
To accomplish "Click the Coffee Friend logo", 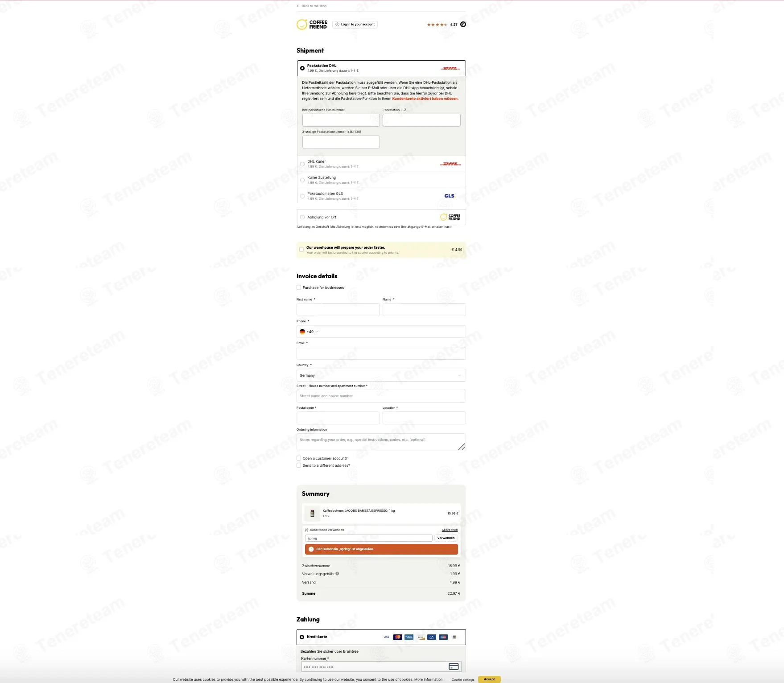I will tap(312, 25).
